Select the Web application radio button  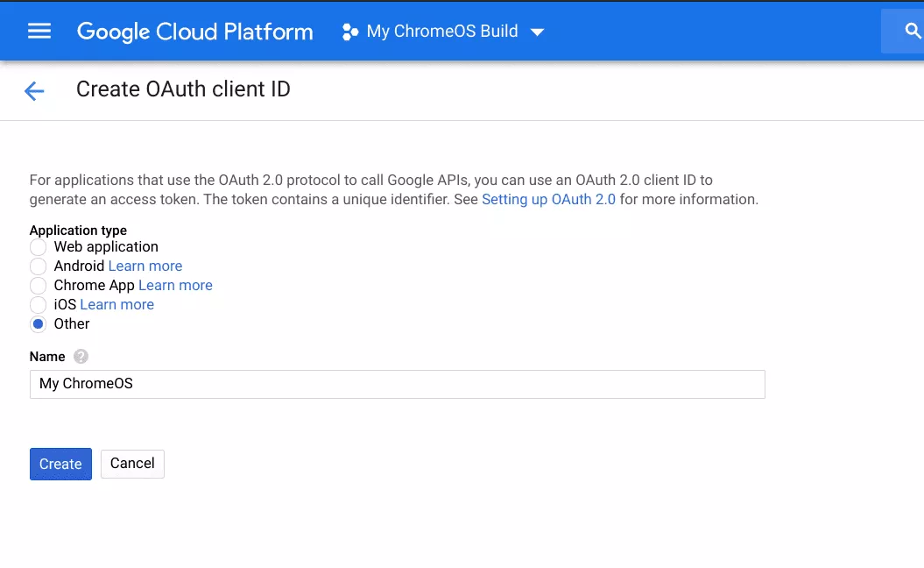point(38,247)
